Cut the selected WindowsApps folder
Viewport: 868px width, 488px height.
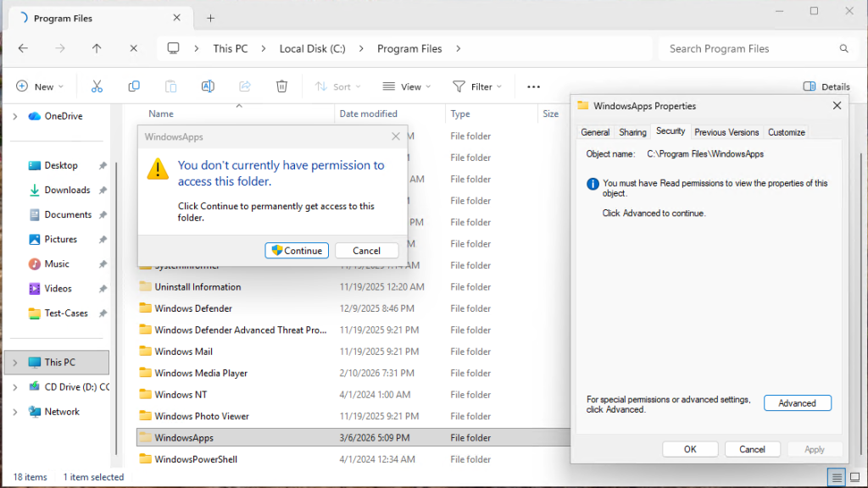[97, 86]
